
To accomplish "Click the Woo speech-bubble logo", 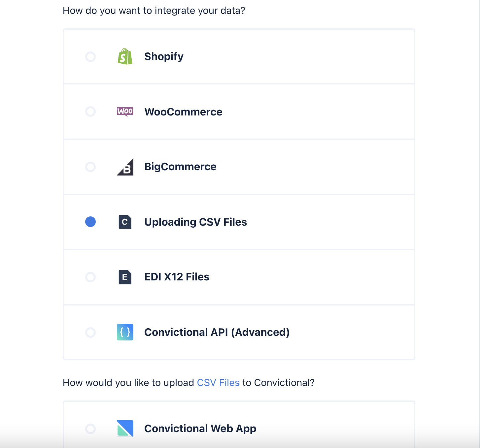I will coord(125,112).
